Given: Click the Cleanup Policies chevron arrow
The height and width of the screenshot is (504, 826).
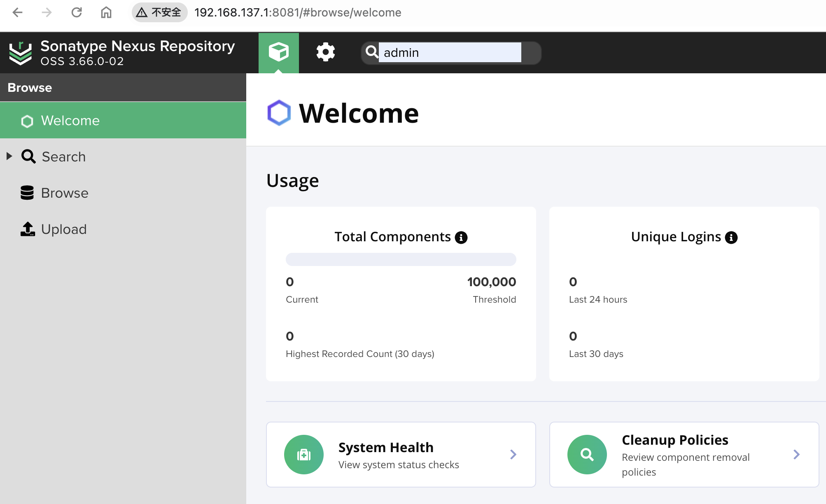Looking at the screenshot, I should (796, 455).
